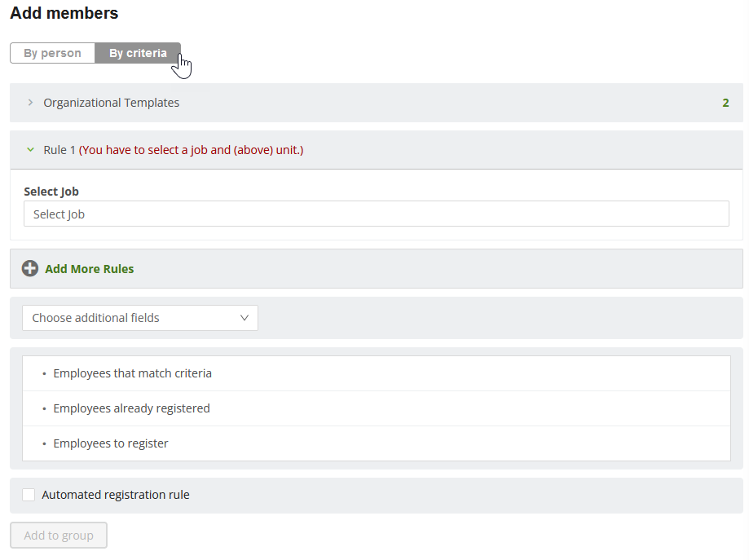Click the Add More Rules link
This screenshot has height=560, width=749.
click(90, 269)
